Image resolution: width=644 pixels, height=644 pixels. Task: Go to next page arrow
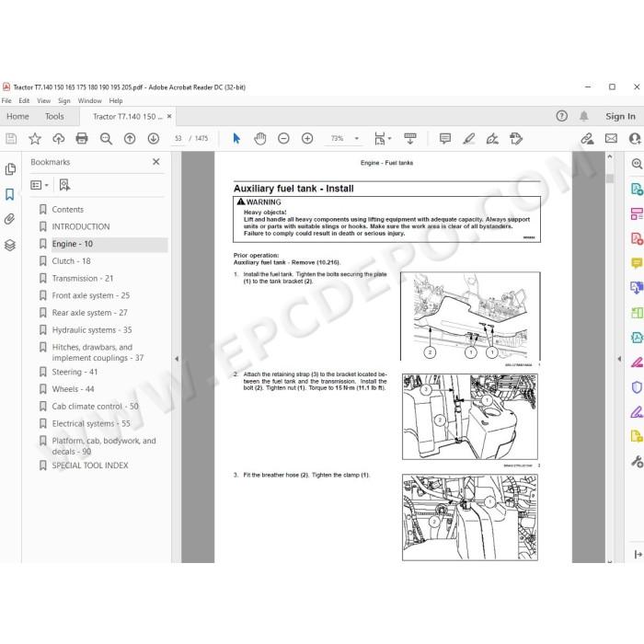click(x=154, y=139)
